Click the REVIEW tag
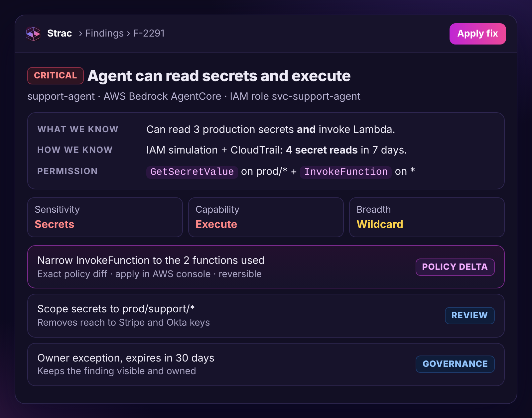The image size is (532, 418). [469, 315]
